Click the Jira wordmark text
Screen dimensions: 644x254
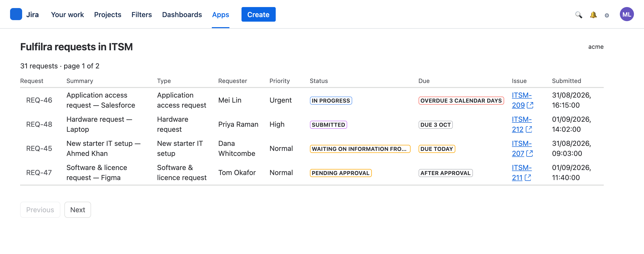pyautogui.click(x=32, y=15)
